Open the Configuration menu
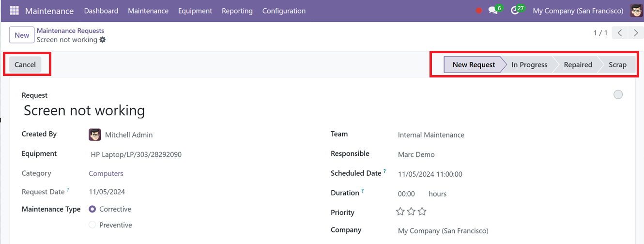Viewport: 644px width, 244px height. click(284, 11)
